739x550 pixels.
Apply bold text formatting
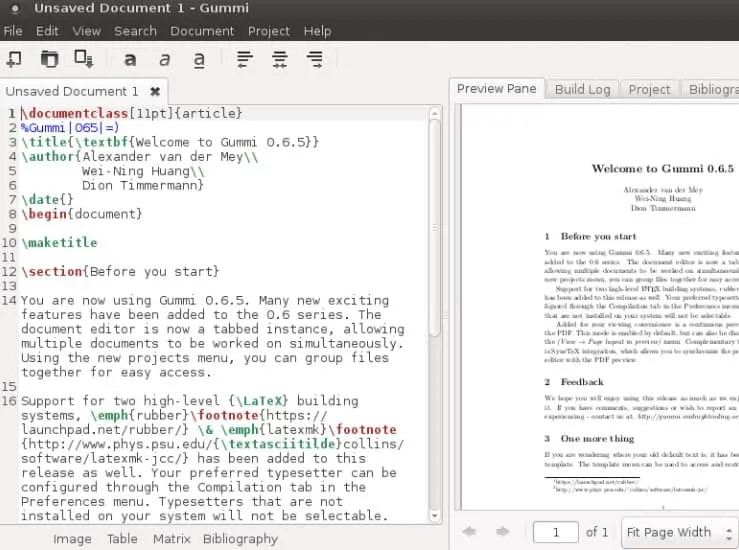[x=130, y=60]
